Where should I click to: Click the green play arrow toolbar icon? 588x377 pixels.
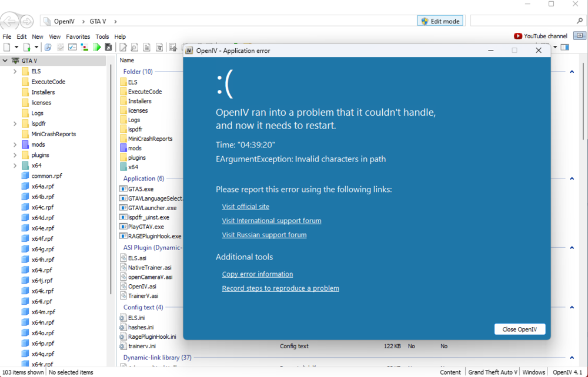tap(97, 47)
